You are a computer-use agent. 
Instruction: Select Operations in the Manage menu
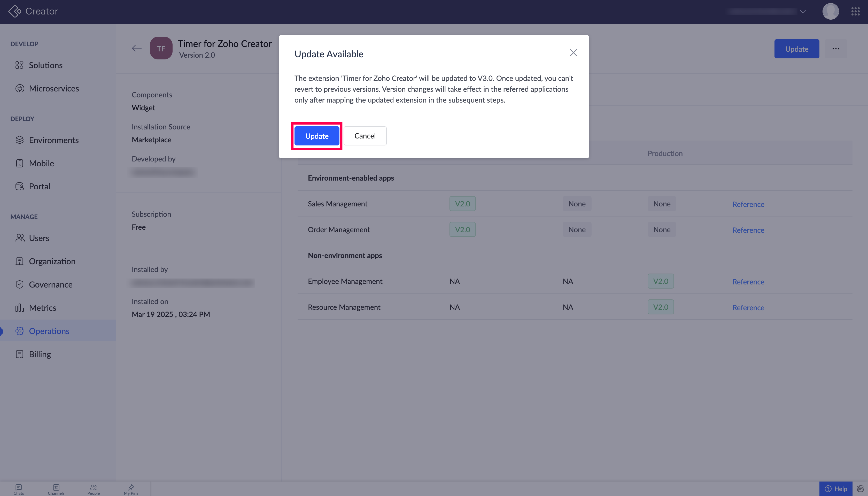click(x=49, y=331)
